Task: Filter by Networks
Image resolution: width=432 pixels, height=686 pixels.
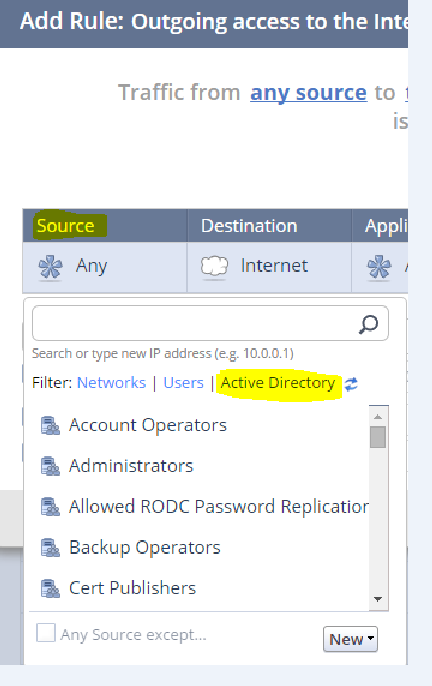Action: coord(111,383)
